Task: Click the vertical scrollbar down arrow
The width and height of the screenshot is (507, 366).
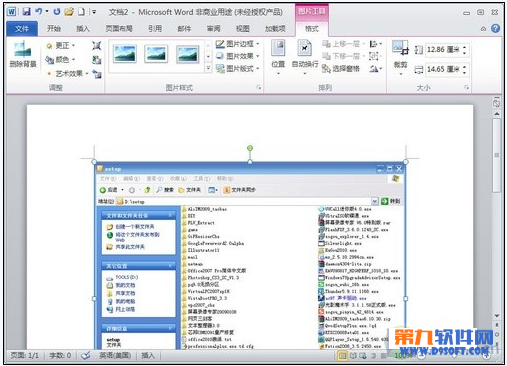Action: (497, 315)
